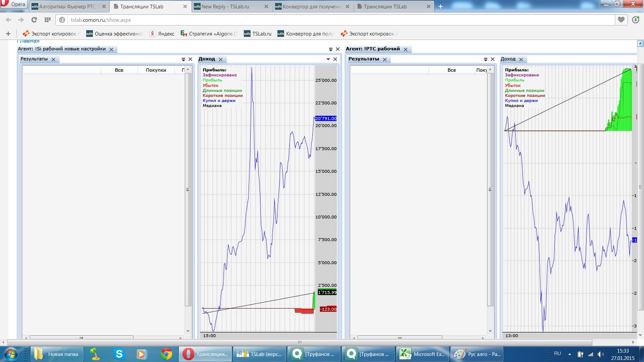Open new tab with plus icon
Viewport: 644px width, 362px height.
click(x=440, y=6)
